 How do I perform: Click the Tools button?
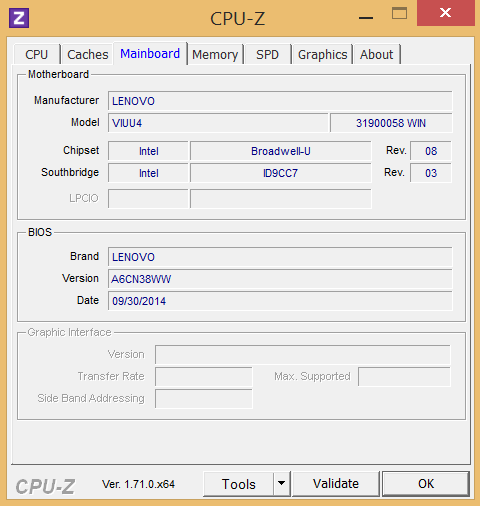239,484
